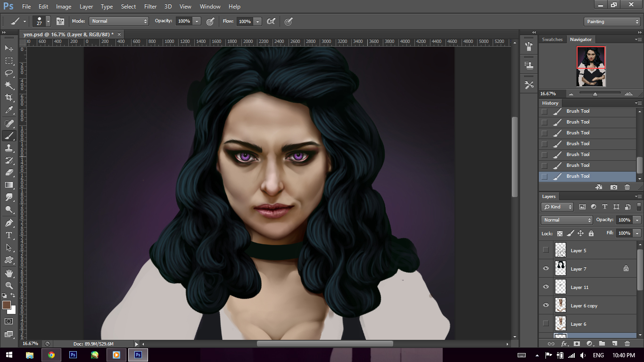Create a new layer
This screenshot has width=644, height=362.
614,344
